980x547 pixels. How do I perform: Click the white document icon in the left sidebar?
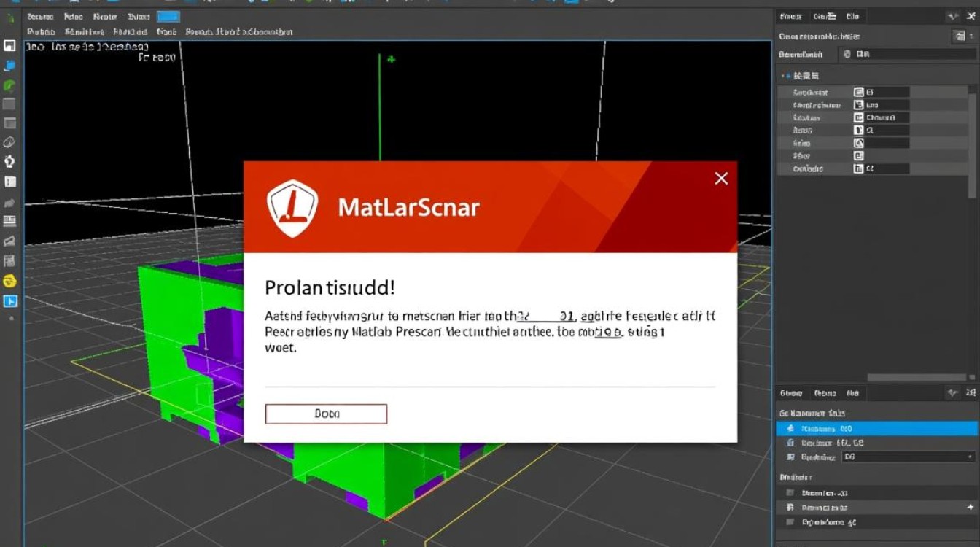pyautogui.click(x=9, y=182)
